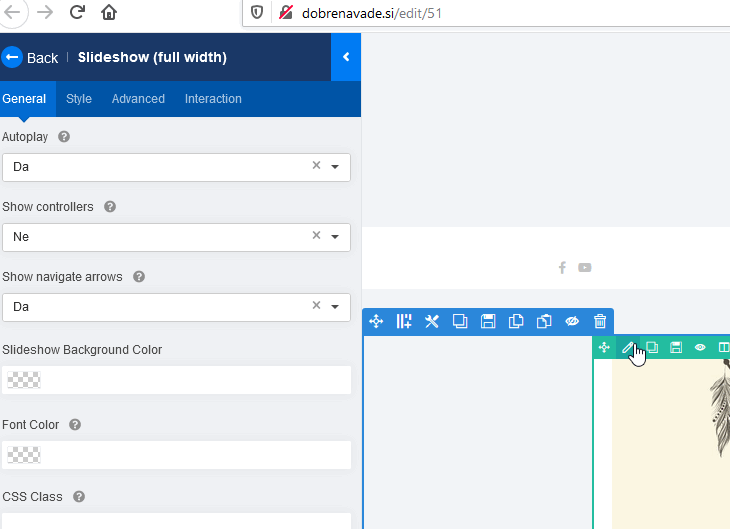This screenshot has height=529, width=730.
Task: Expand the Show controllers dropdown
Action: [335, 237]
